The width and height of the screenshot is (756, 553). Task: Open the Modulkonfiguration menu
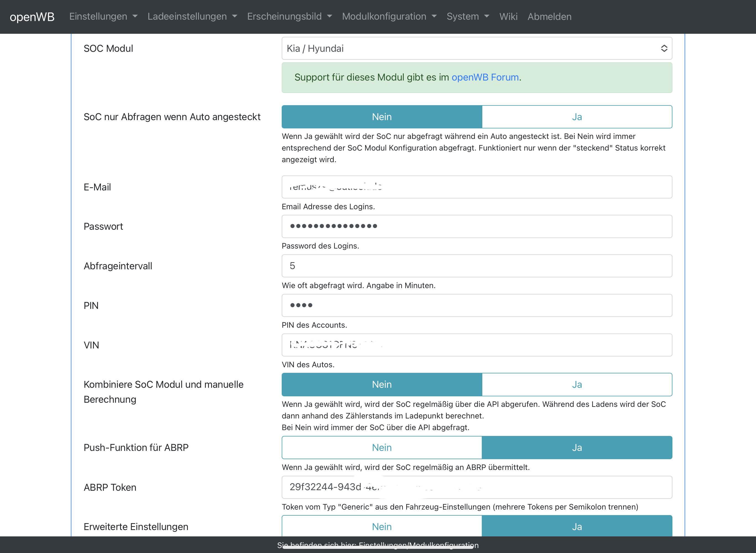[389, 16]
